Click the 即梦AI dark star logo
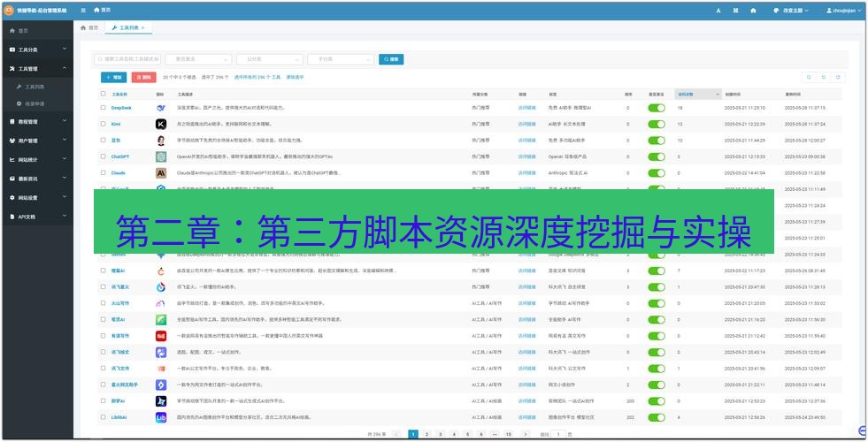 pyautogui.click(x=160, y=401)
